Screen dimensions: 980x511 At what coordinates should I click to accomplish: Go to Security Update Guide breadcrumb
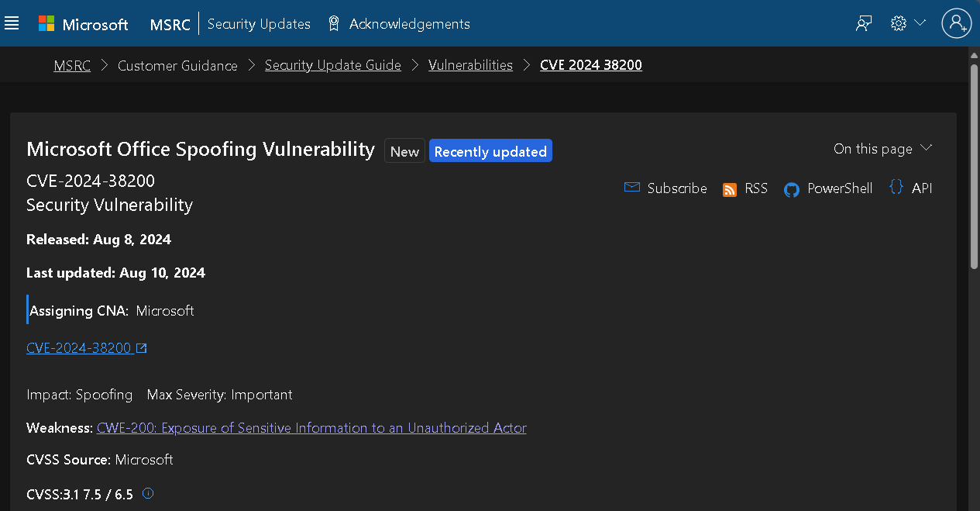click(x=333, y=65)
